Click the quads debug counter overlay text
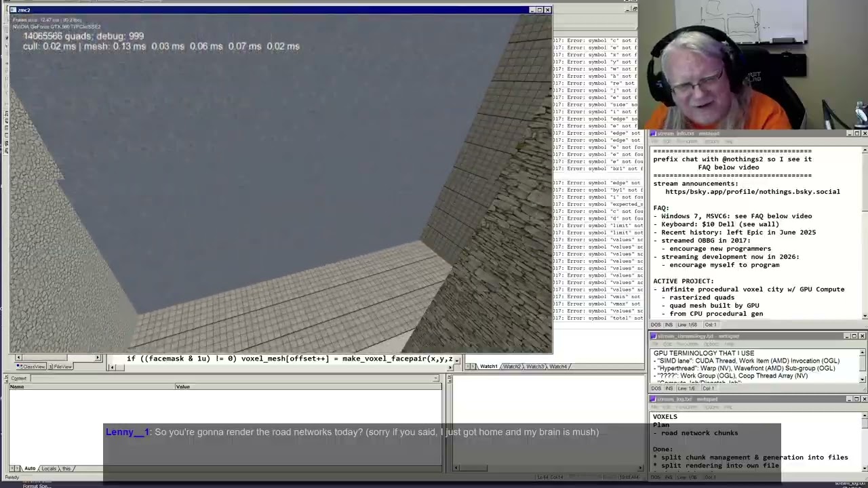Viewport: 868px width, 488px height. (x=83, y=36)
